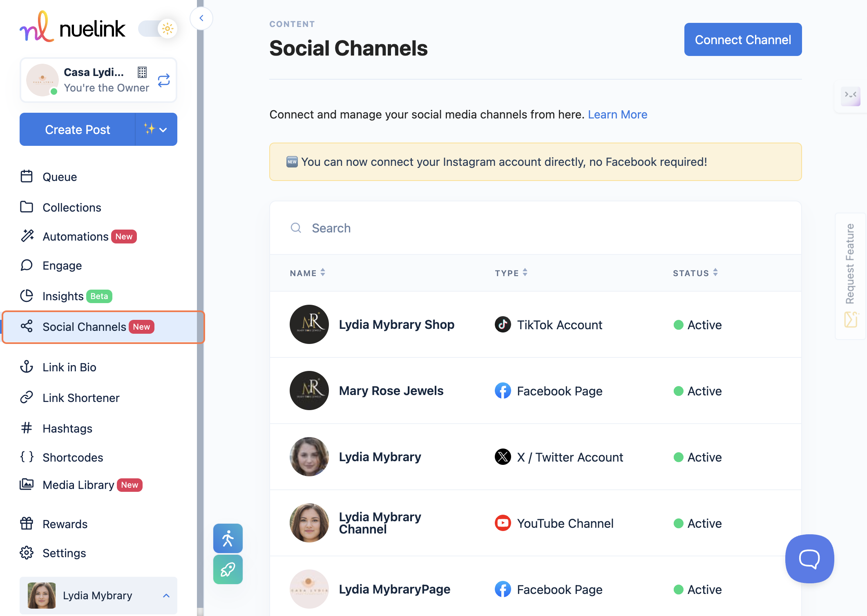Click the Lydia Mybrary Shop avatar
This screenshot has height=616, width=867.
[x=309, y=324]
